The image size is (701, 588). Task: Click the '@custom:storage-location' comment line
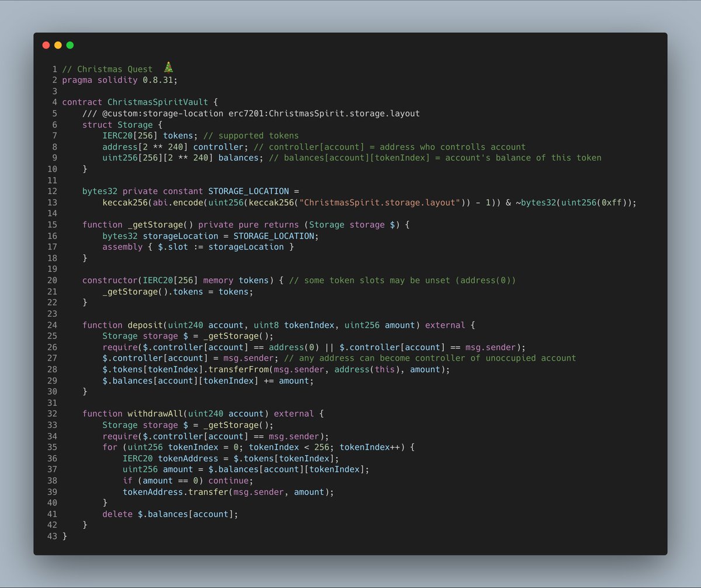point(251,113)
